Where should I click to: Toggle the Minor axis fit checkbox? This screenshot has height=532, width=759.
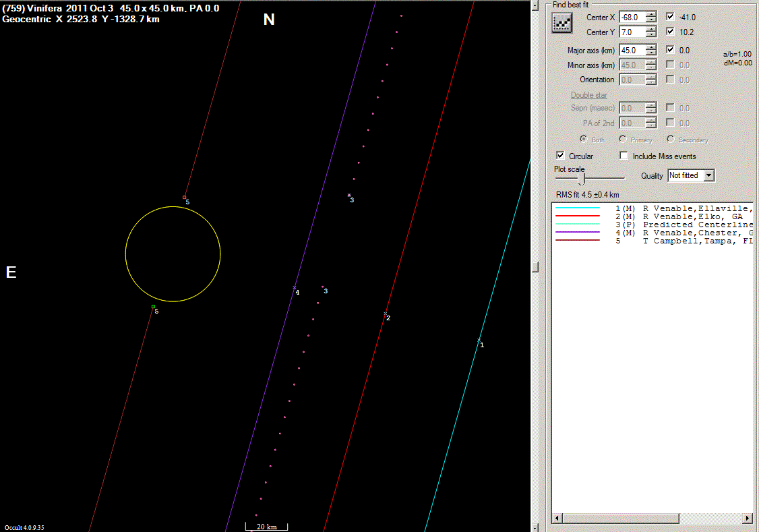click(x=670, y=64)
